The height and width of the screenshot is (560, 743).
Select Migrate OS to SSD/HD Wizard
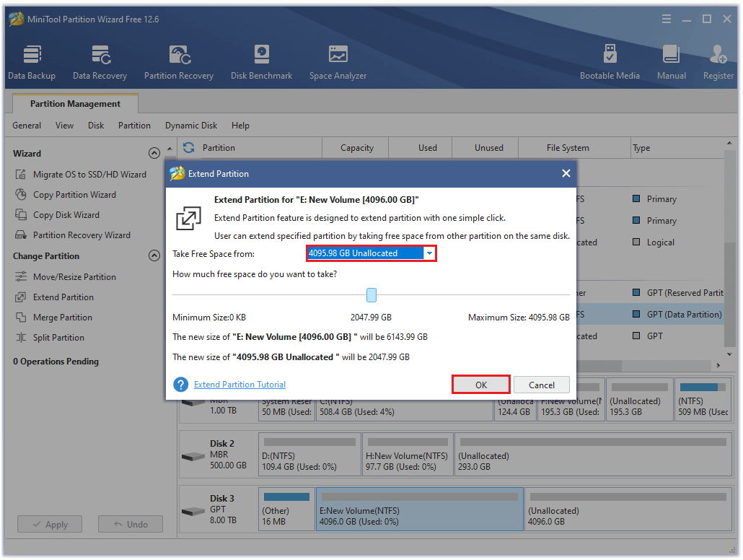tap(89, 175)
